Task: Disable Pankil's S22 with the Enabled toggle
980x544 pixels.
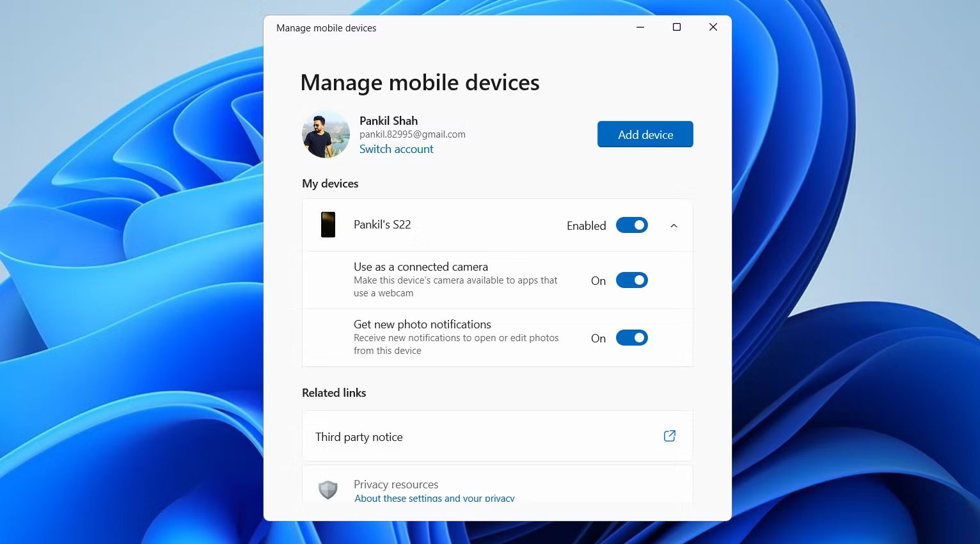Action: click(632, 225)
